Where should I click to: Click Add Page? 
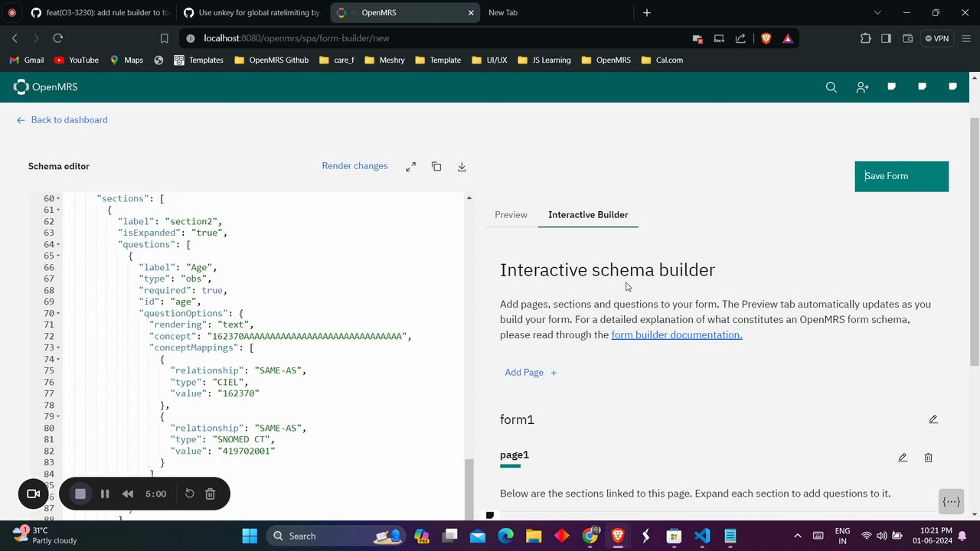tap(531, 373)
